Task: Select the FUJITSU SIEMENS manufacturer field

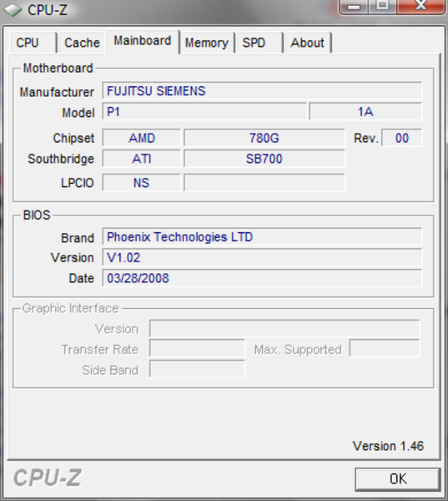Action: (x=262, y=91)
